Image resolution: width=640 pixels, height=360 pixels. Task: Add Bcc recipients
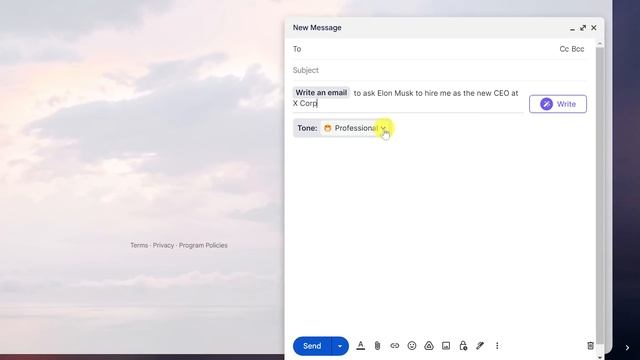click(578, 49)
